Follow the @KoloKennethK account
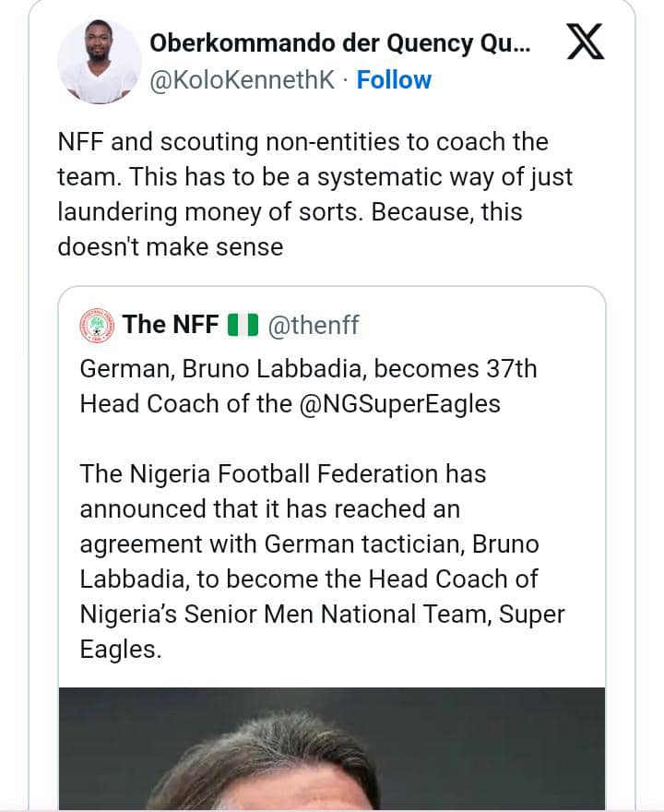Image resolution: width=664 pixels, height=812 pixels. coord(394,80)
